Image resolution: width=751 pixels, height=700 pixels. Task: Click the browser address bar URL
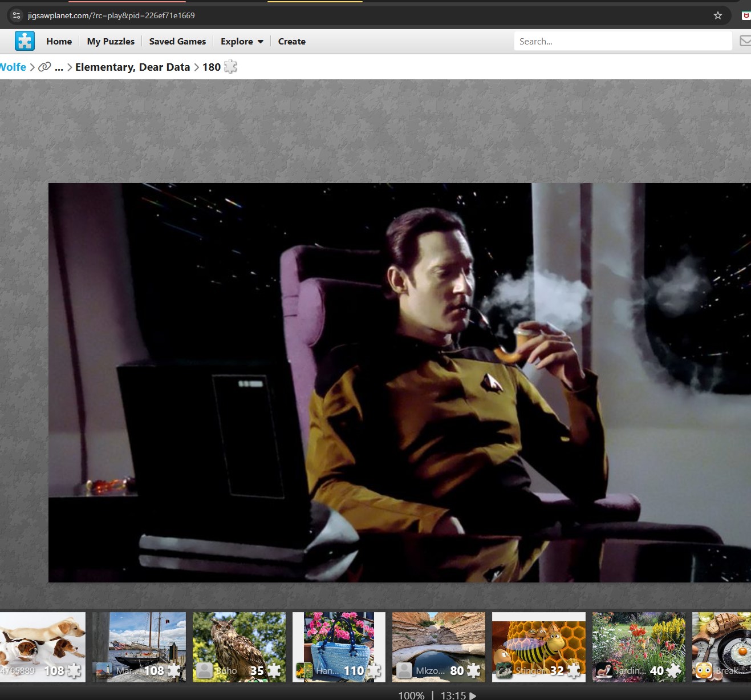(x=111, y=15)
